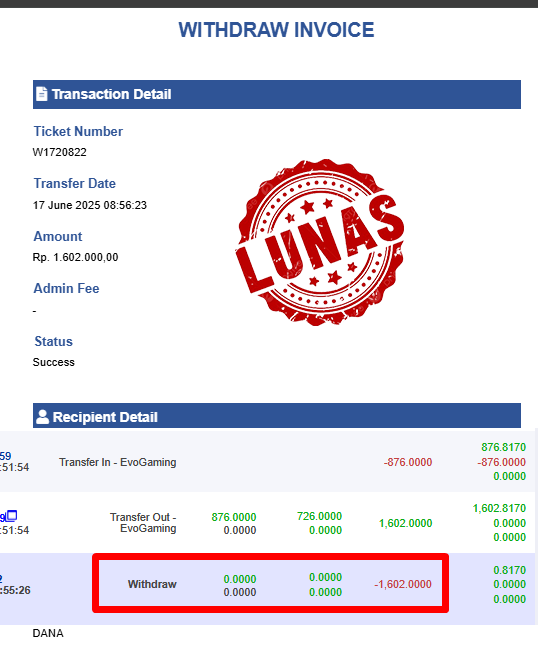Screen dimensions: 538x659
Task: Select the WITHDRAW INVOICE page title
Action: tap(276, 30)
